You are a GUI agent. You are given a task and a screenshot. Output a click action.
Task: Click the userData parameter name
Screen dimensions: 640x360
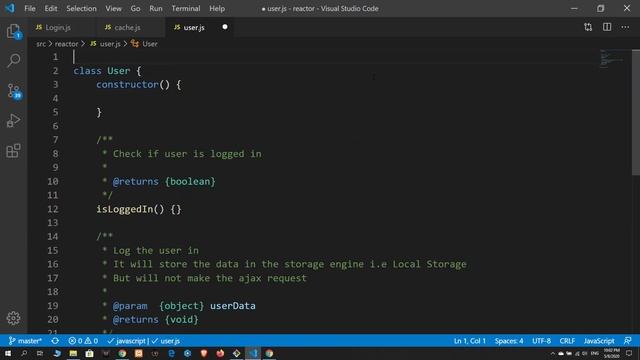coord(233,306)
